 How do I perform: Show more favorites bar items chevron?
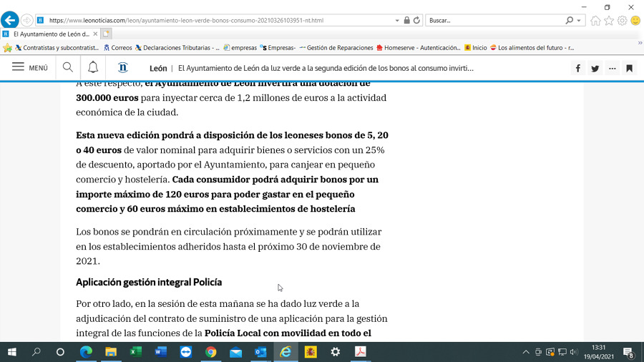pyautogui.click(x=639, y=42)
